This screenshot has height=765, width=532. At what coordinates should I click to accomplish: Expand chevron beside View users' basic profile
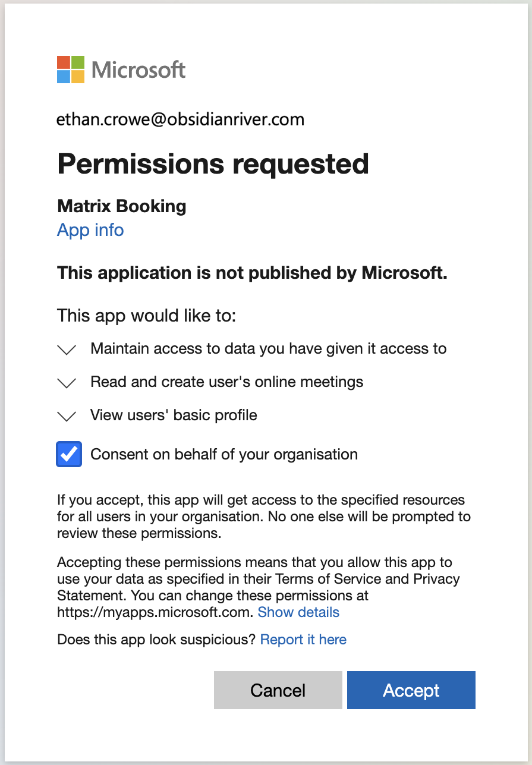coord(67,416)
